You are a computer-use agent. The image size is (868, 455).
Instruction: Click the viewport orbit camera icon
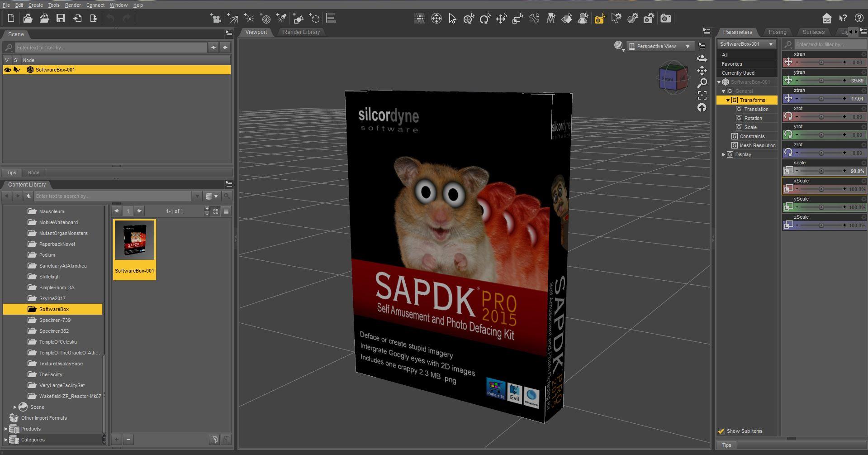tap(702, 58)
